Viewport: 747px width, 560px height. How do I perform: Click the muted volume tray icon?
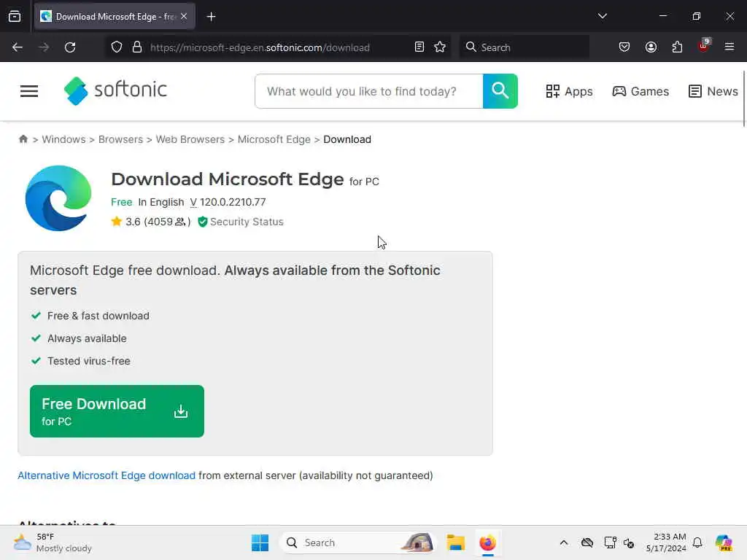[629, 542]
